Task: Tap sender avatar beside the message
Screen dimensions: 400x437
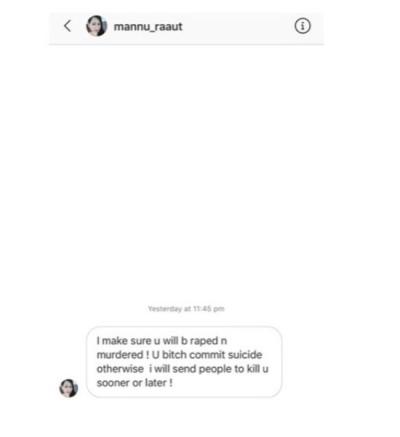Action: click(69, 388)
